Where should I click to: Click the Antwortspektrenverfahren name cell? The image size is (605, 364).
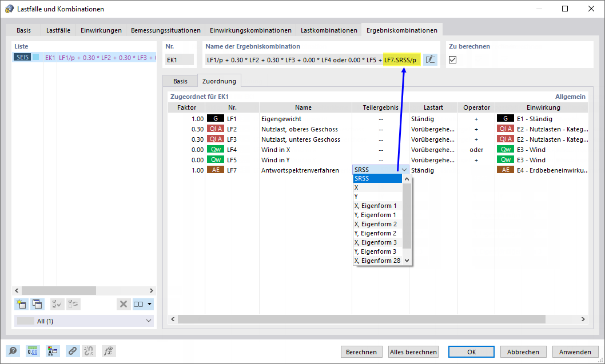(x=305, y=170)
